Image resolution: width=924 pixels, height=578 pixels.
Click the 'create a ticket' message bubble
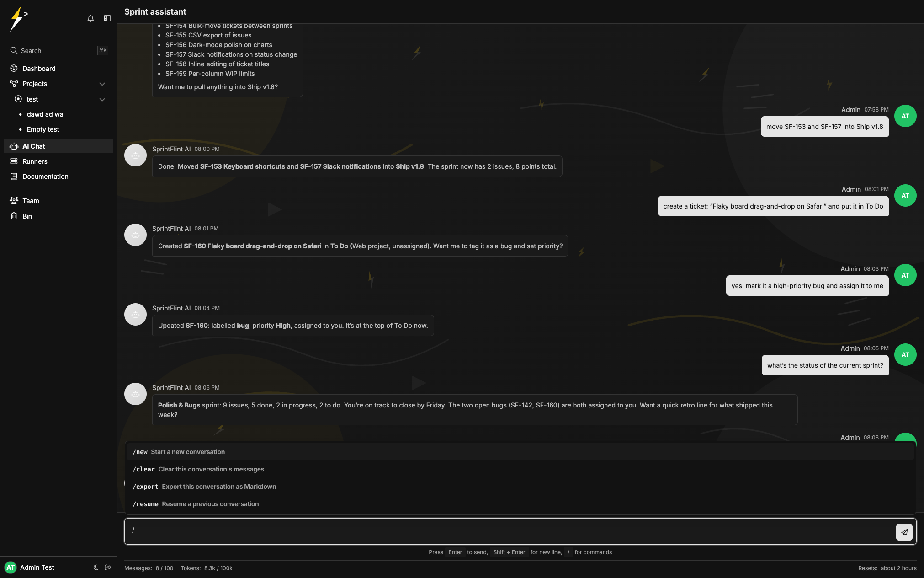tap(773, 206)
